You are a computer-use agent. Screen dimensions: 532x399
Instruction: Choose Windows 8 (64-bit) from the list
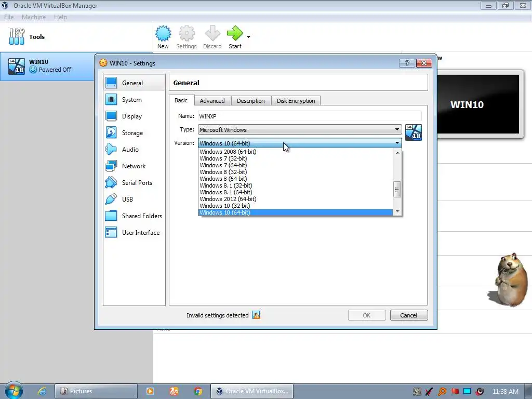pos(295,179)
